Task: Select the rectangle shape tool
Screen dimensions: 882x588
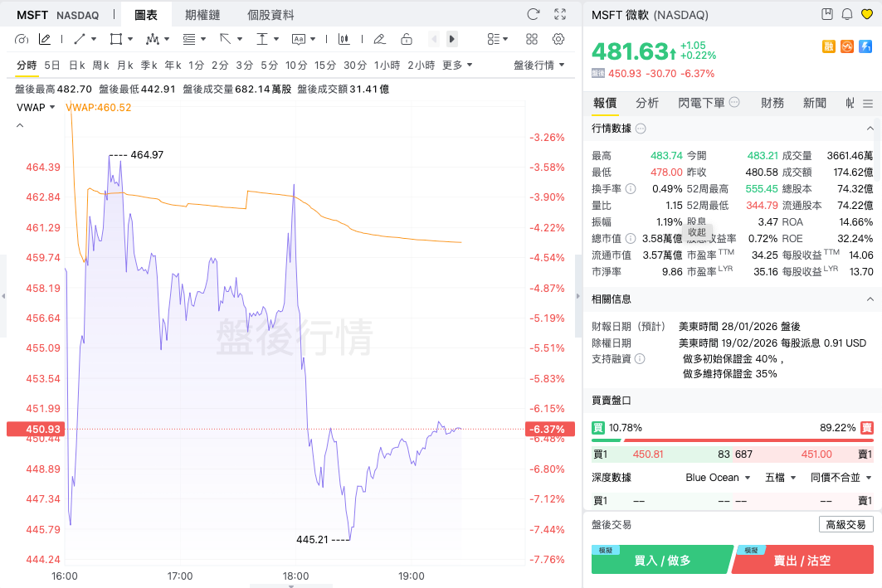Action: (116, 39)
